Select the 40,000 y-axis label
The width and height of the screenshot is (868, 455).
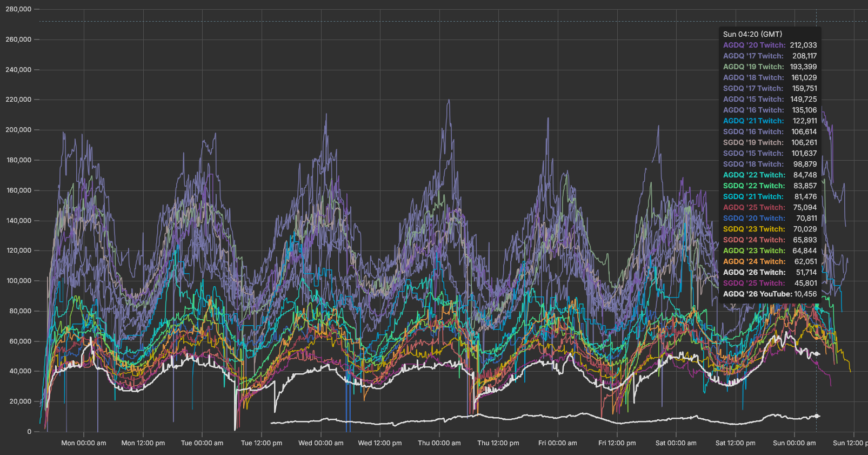pos(21,371)
